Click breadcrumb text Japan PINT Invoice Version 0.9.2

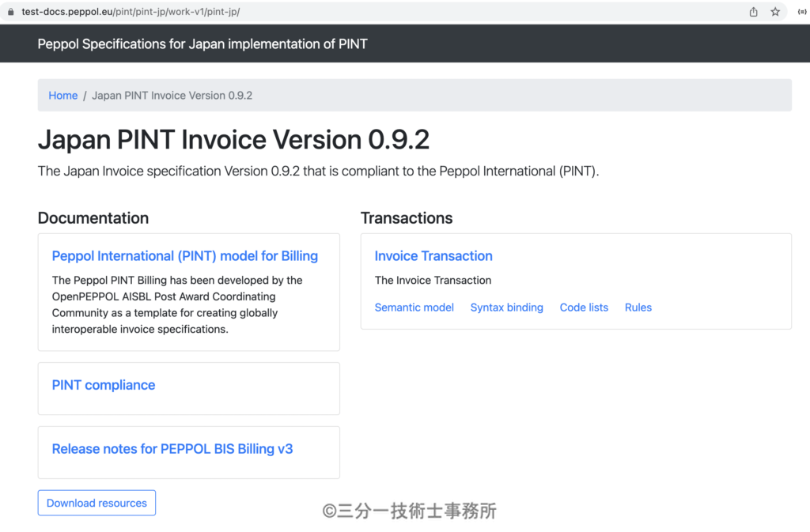(172, 96)
